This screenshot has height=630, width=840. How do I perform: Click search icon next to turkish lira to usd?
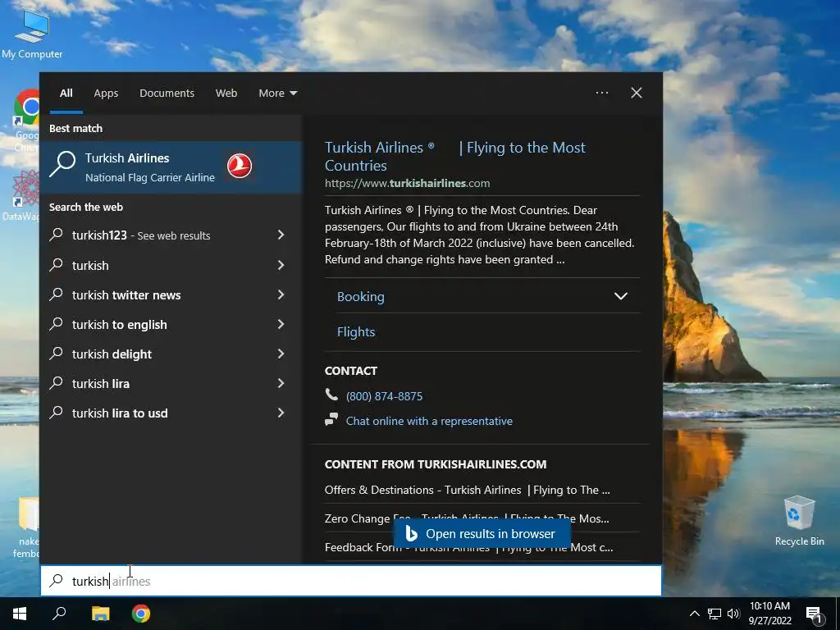[x=57, y=413]
